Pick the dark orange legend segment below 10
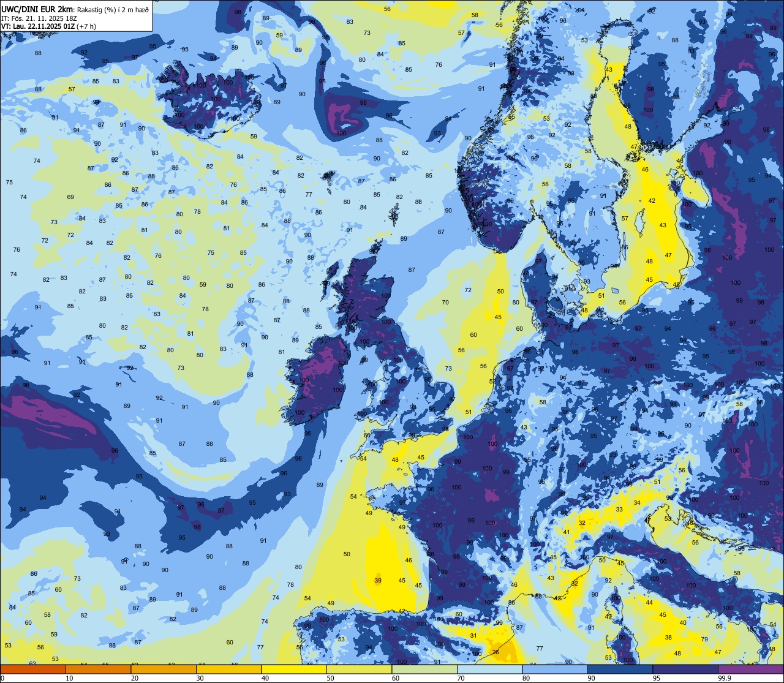Screen dimensions: 784x683 (x=33, y=669)
